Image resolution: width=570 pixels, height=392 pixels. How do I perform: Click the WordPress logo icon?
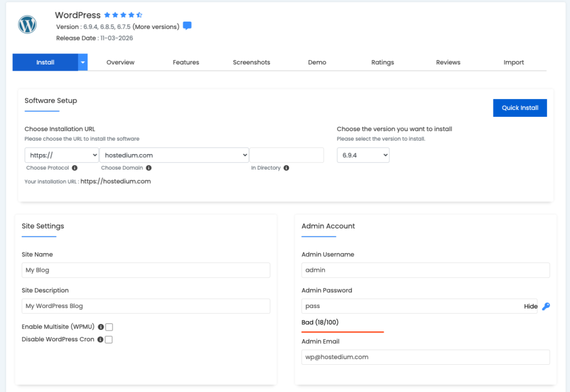pyautogui.click(x=27, y=24)
